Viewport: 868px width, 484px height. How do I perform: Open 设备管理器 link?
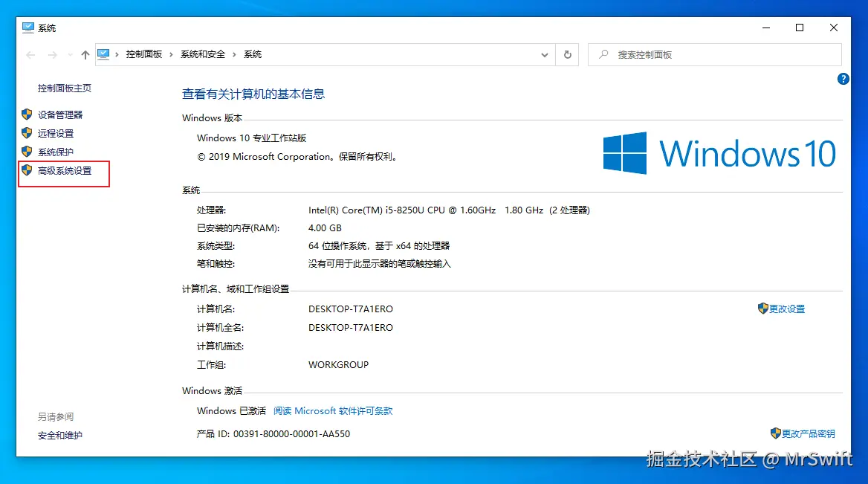[x=59, y=114]
